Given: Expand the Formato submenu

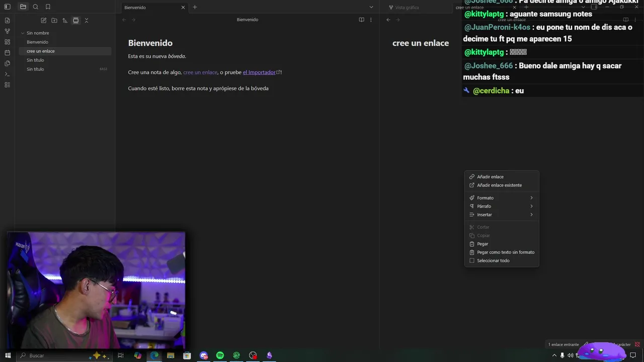Looking at the screenshot, I should (502, 198).
